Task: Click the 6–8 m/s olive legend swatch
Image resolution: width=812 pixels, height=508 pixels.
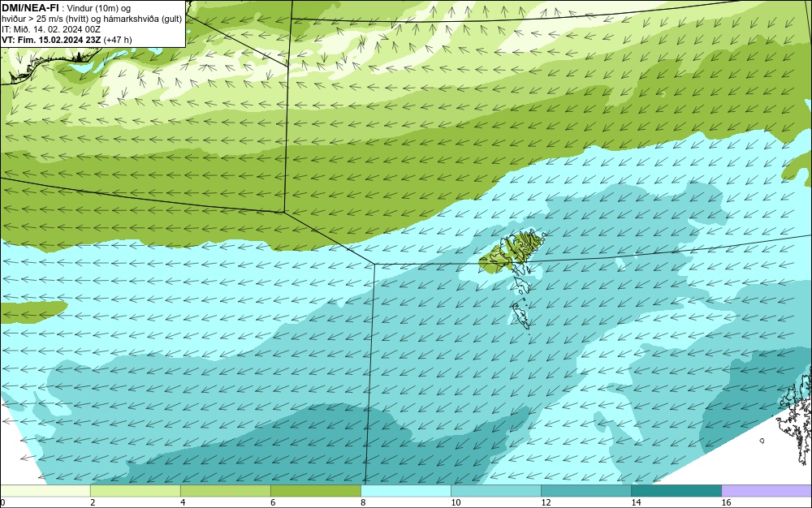Action: [315, 490]
